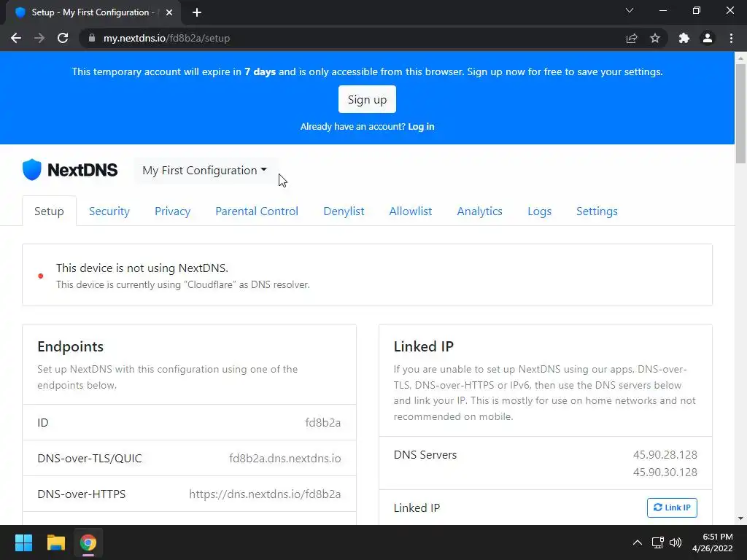Click the https://dns.nextdns.io/fd8b2a value
Screen dimensions: 747x560
tap(265, 494)
